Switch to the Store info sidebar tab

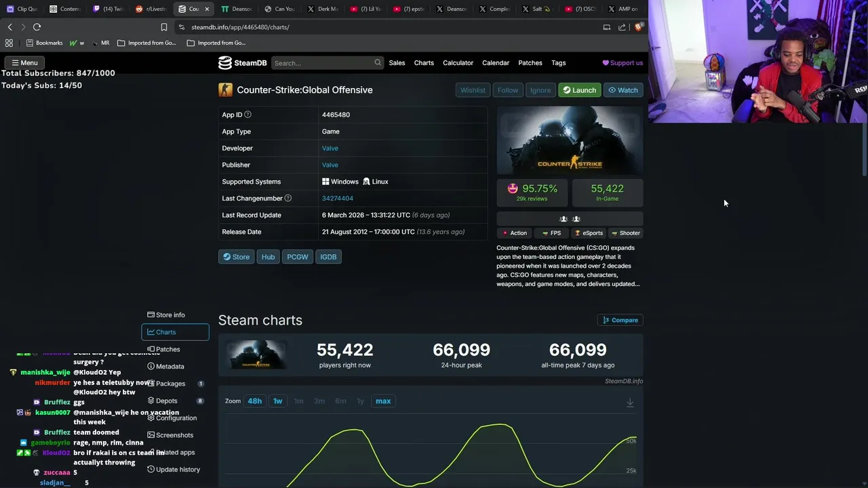click(175, 314)
